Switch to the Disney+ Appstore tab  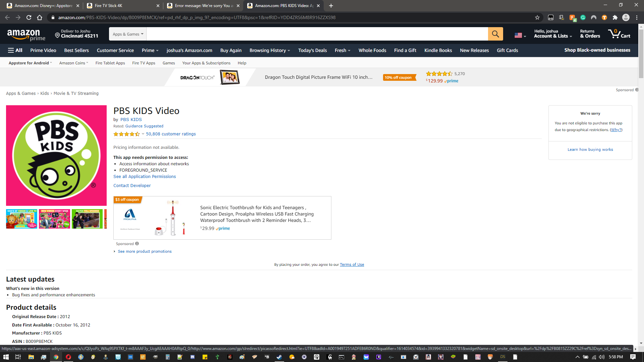pos(43,6)
